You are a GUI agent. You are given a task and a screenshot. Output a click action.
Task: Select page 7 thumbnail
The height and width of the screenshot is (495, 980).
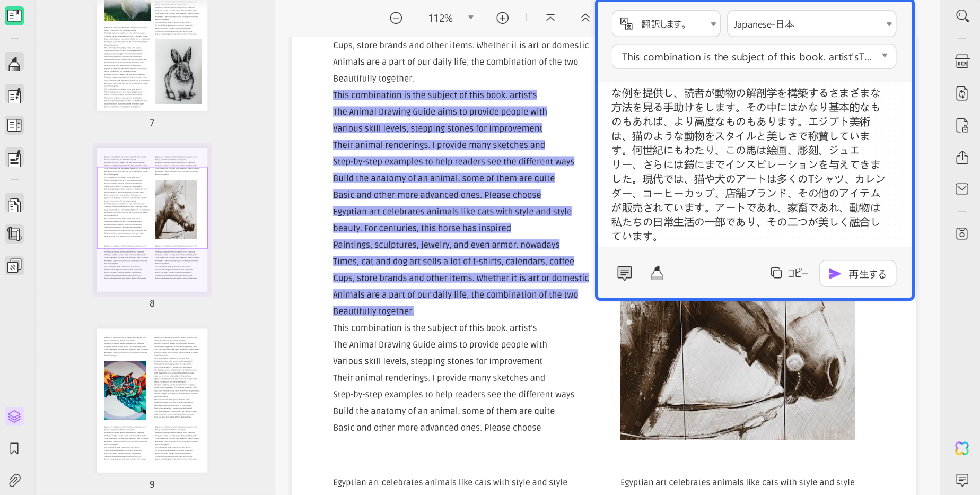[152, 55]
